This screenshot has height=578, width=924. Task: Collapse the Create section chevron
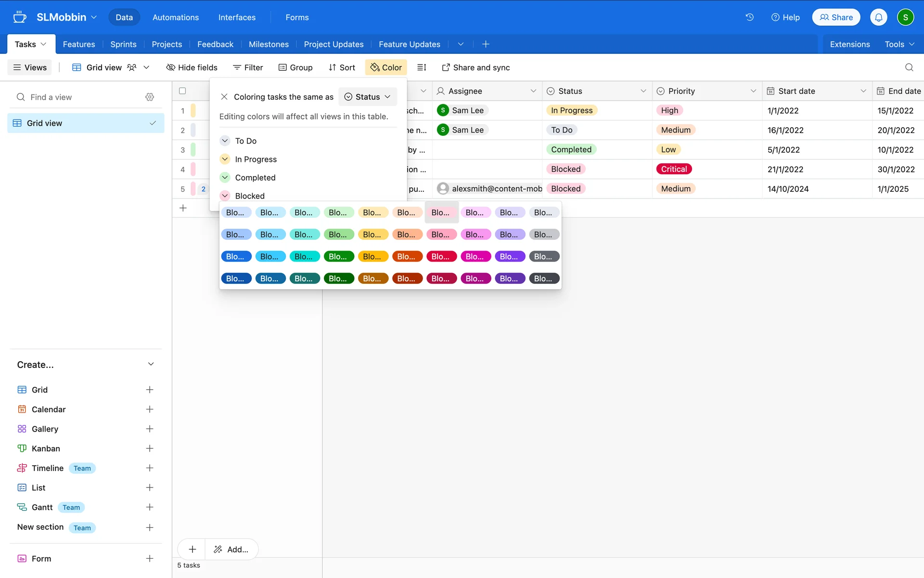pyautogui.click(x=151, y=364)
